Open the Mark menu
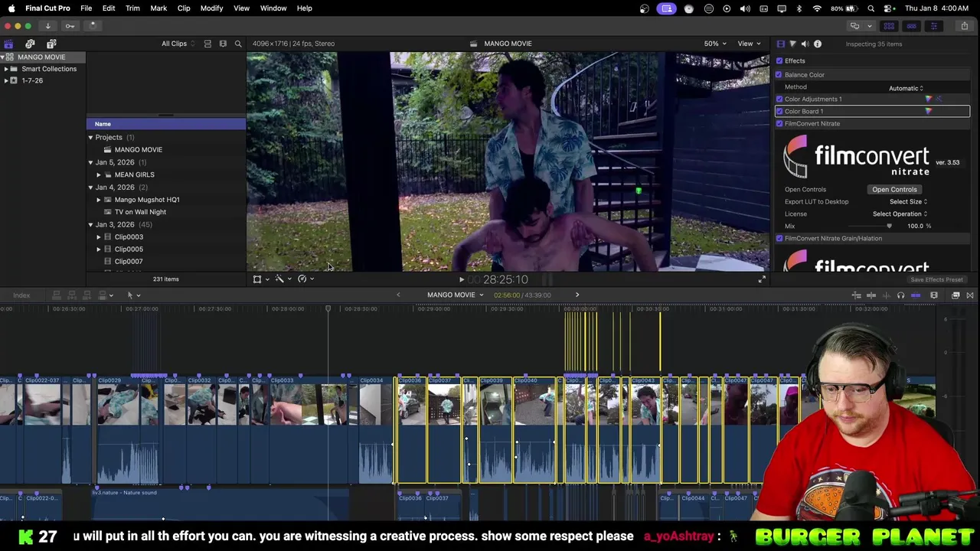This screenshot has width=980, height=551. [158, 8]
